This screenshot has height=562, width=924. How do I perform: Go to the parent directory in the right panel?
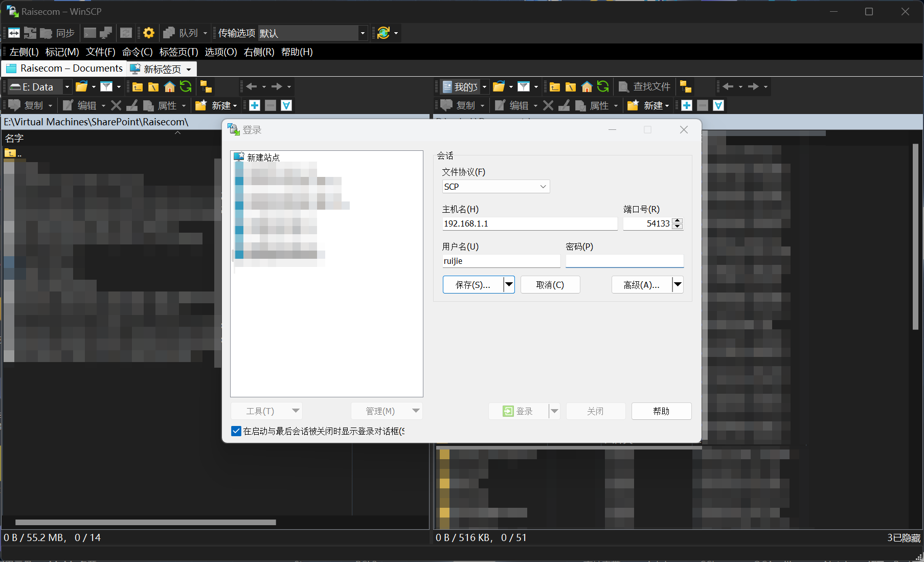(x=555, y=87)
